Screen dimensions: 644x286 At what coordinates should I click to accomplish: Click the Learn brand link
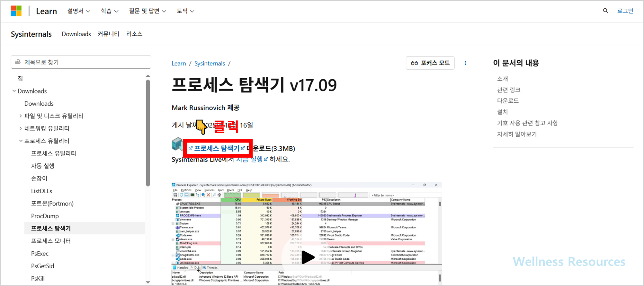46,11
